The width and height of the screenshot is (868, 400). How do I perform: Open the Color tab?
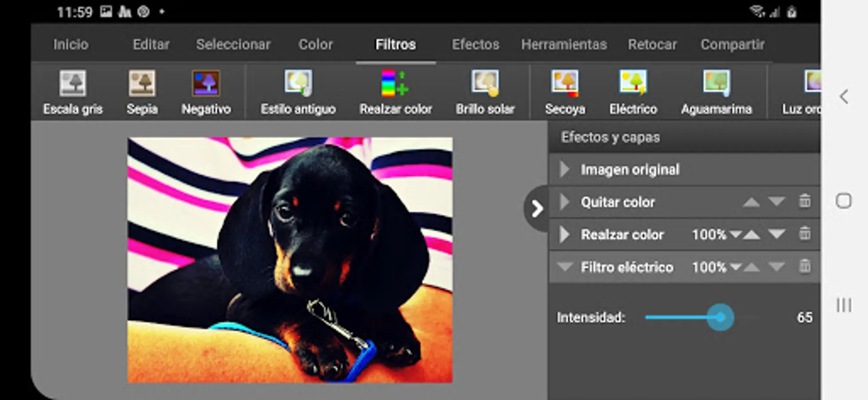tap(316, 44)
